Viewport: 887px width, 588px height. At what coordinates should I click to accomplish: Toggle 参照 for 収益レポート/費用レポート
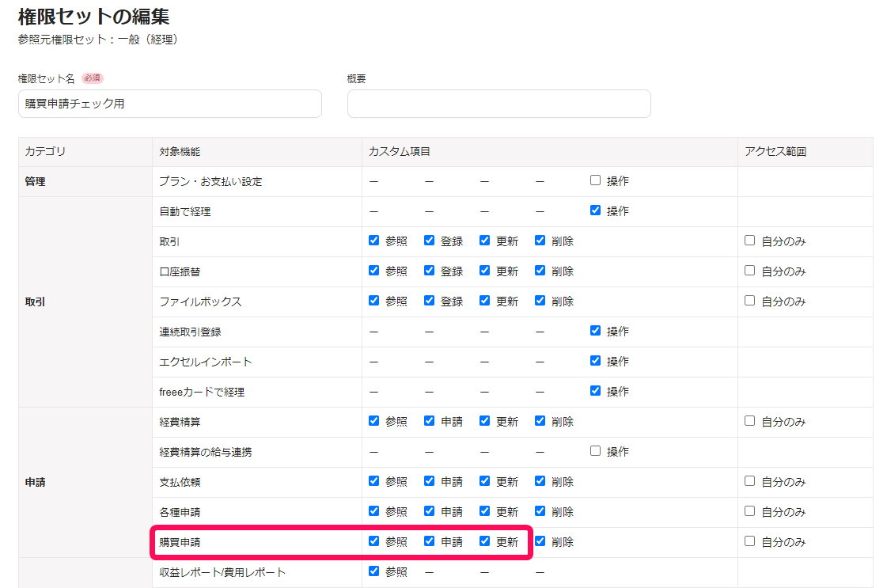pos(373,571)
